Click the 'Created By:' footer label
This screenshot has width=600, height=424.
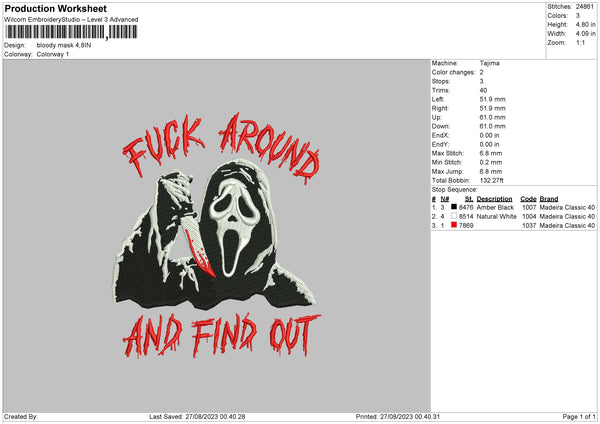pyautogui.click(x=21, y=416)
